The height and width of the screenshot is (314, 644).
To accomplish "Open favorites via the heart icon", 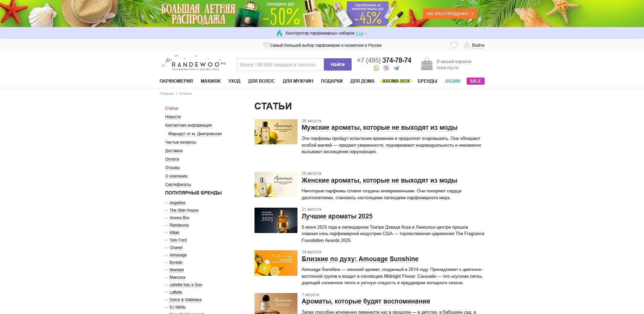I will point(453,45).
